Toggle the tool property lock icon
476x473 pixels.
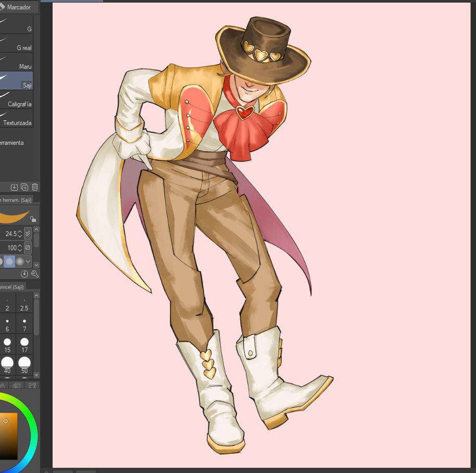pos(33,219)
